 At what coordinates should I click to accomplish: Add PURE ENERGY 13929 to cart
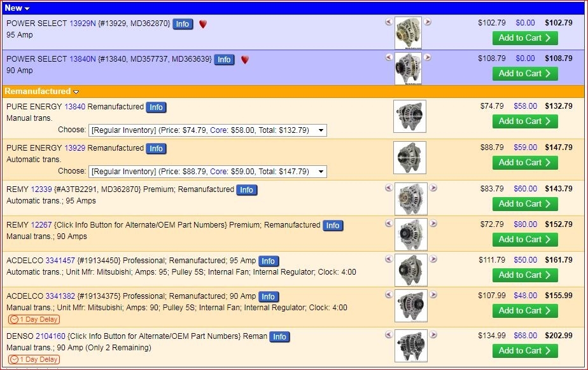click(x=525, y=163)
